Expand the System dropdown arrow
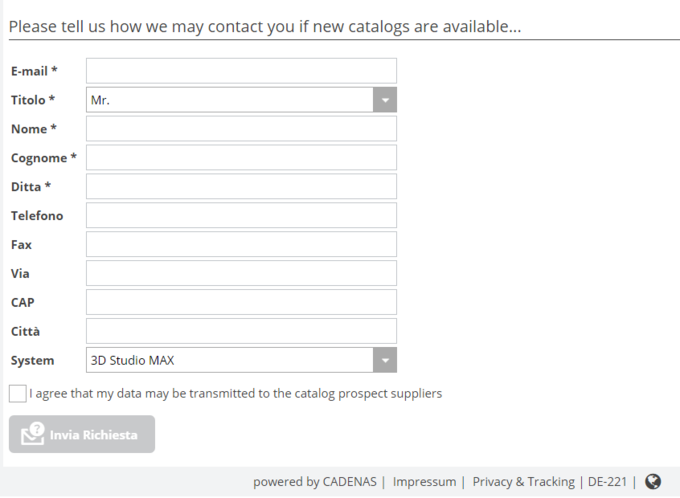The image size is (680, 498). click(385, 360)
